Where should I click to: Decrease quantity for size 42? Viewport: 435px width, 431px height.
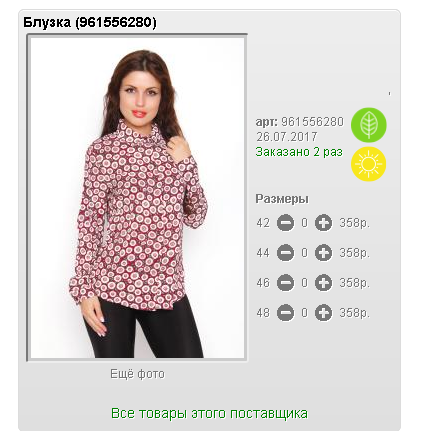tap(286, 223)
